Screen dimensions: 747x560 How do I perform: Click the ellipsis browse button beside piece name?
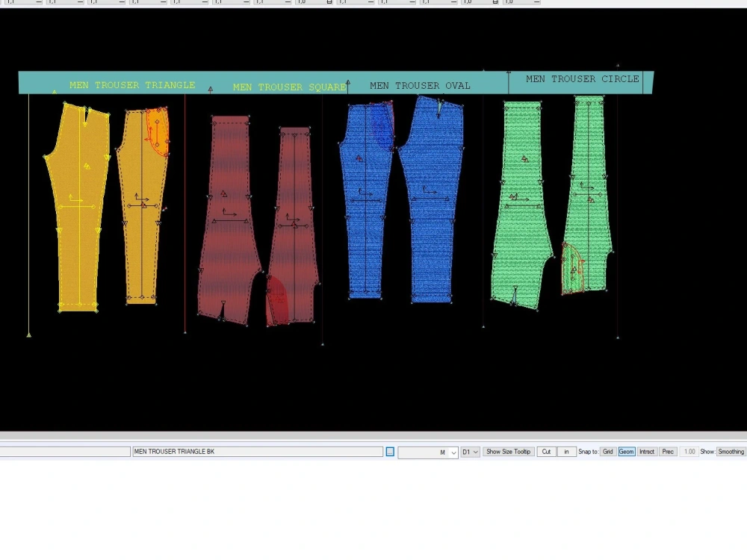[x=390, y=452]
